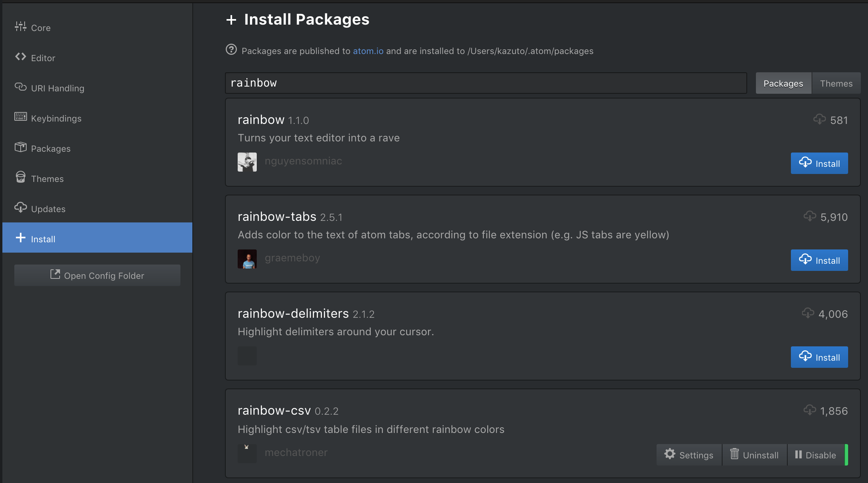Click the URI Handling chain-link icon

tap(20, 87)
